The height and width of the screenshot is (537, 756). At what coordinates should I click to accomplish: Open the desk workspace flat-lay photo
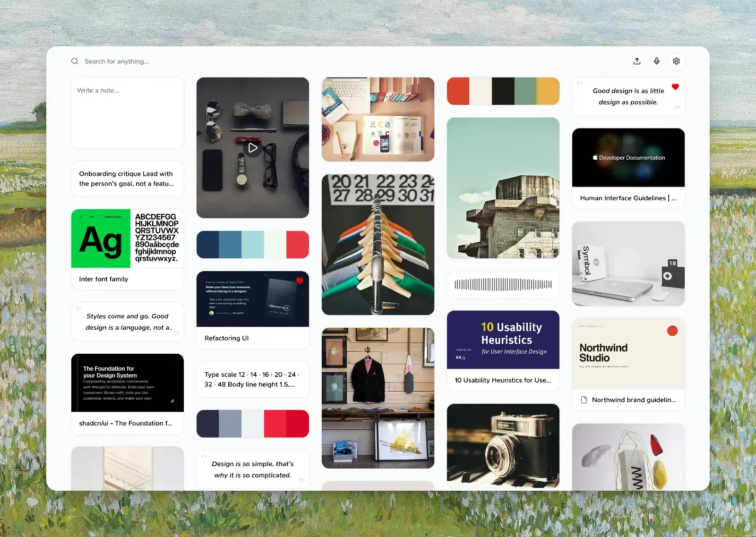pyautogui.click(x=378, y=119)
